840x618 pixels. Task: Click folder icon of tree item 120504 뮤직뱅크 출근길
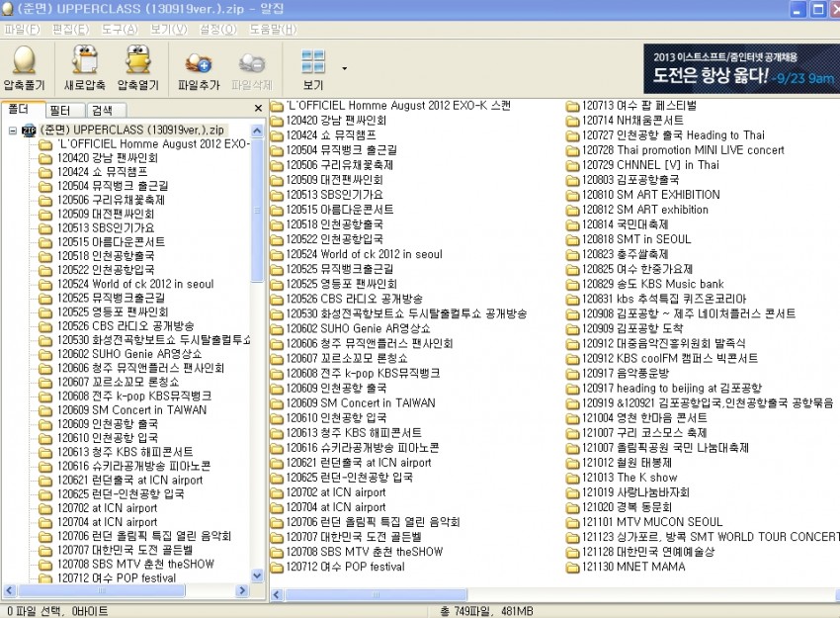(45, 187)
